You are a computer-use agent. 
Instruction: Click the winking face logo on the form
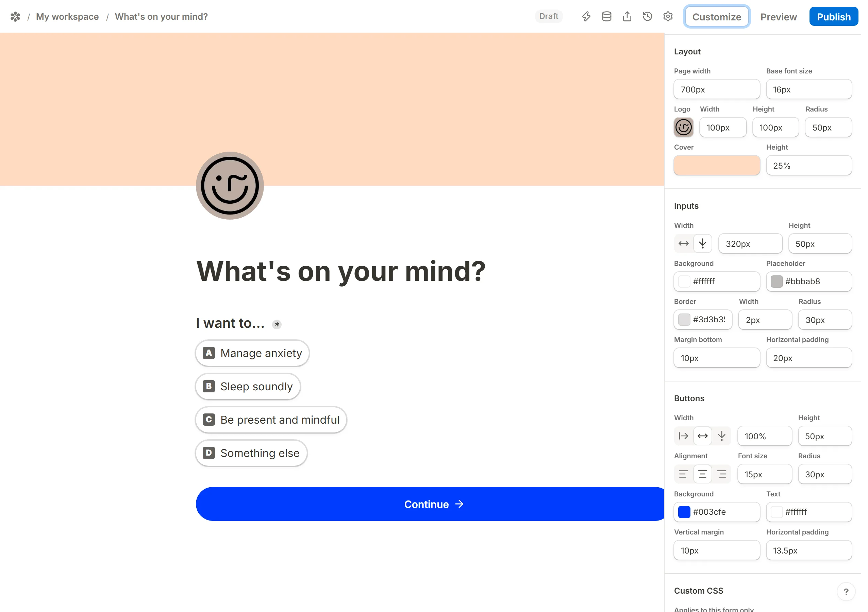(230, 186)
